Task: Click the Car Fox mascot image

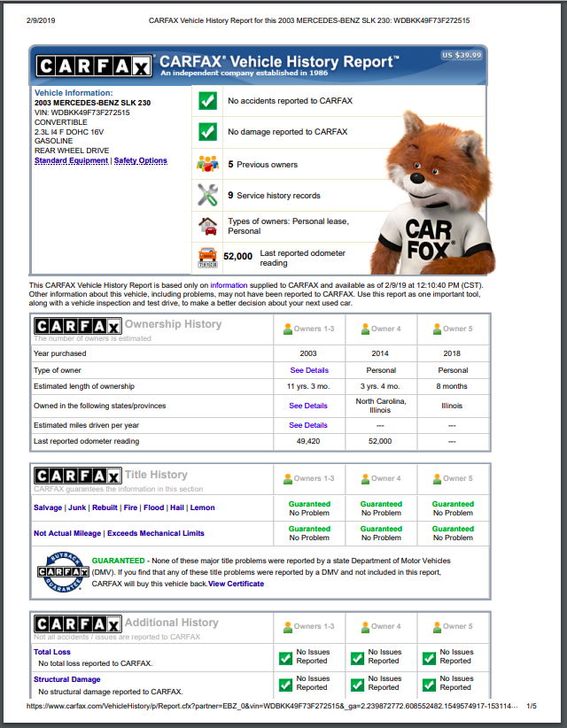Action: click(433, 193)
